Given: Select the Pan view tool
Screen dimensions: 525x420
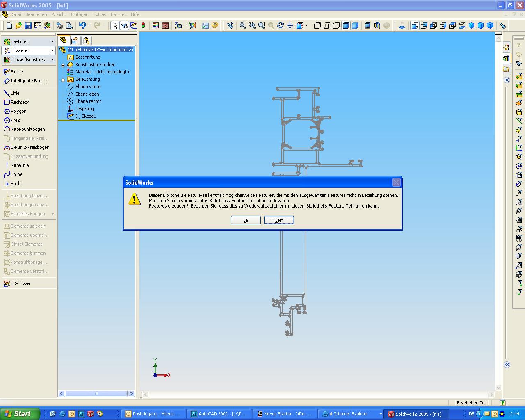Looking at the screenshot, I should [x=290, y=25].
